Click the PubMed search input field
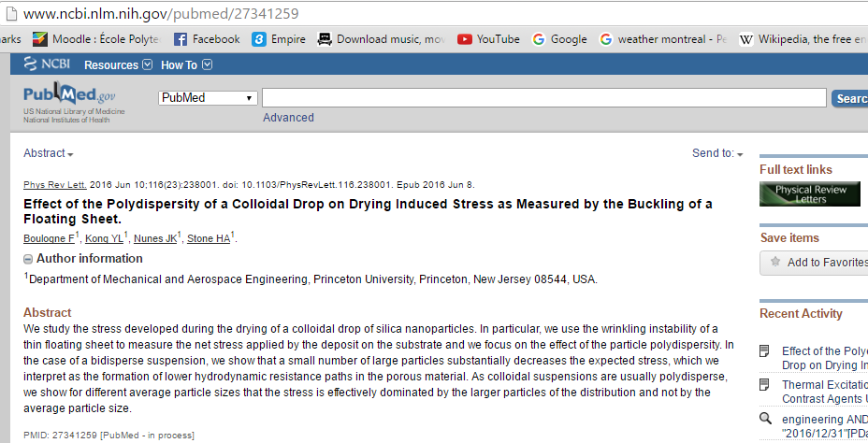Screen dimensions: 868x443 (x=543, y=98)
